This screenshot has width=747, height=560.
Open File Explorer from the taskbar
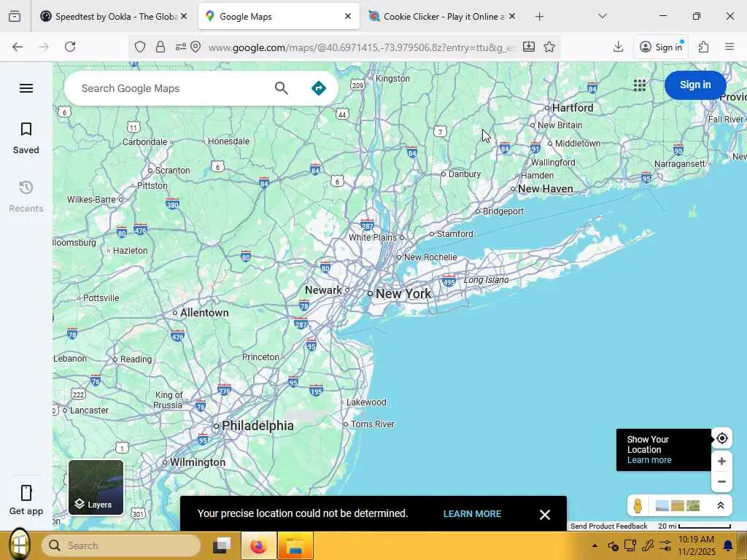pos(295,545)
